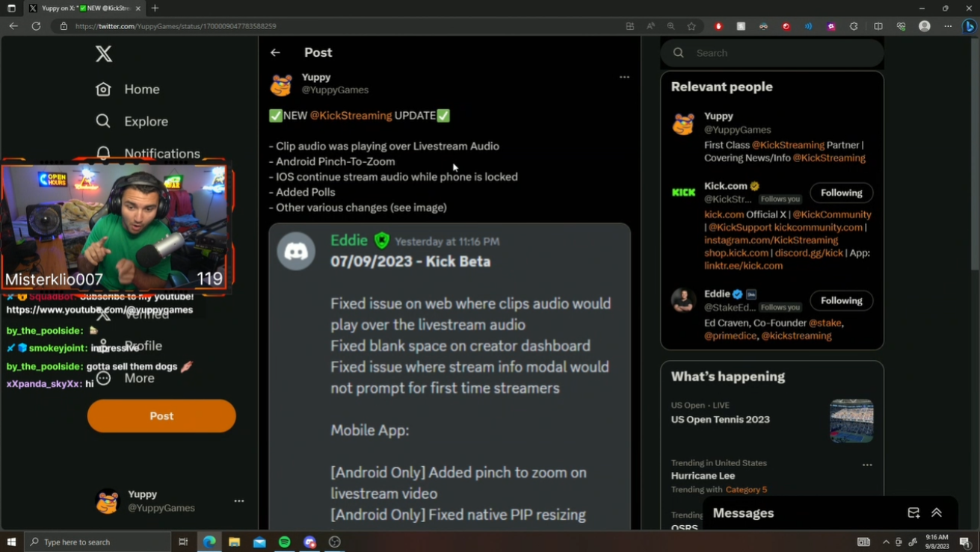Open instagram.com/KickStreaming link
The height and width of the screenshot is (552, 980).
point(771,240)
